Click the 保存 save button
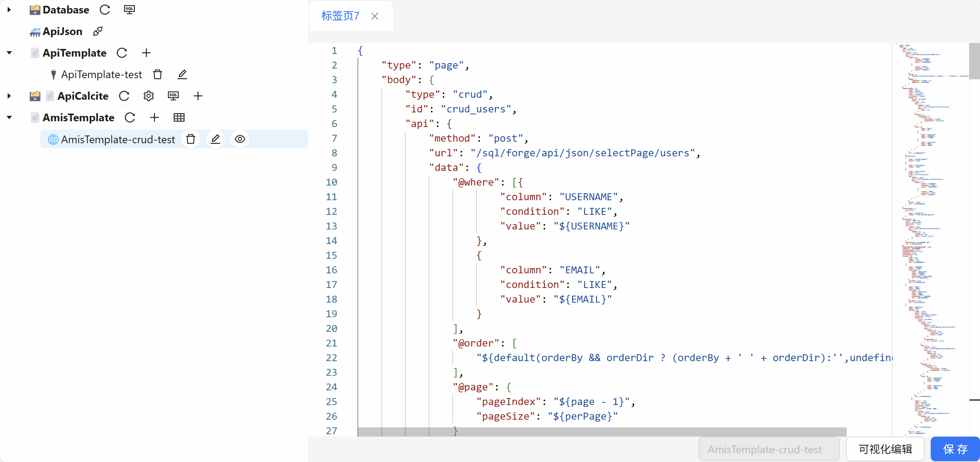 pyautogui.click(x=955, y=449)
